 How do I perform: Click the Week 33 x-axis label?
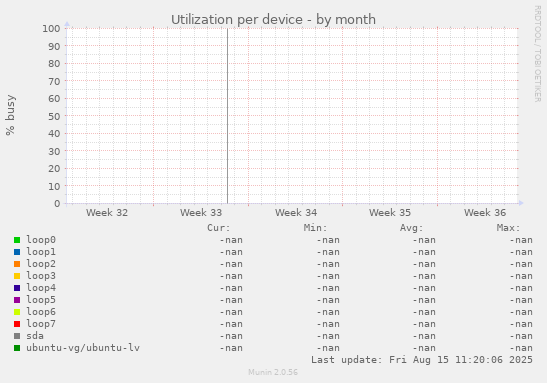click(201, 212)
